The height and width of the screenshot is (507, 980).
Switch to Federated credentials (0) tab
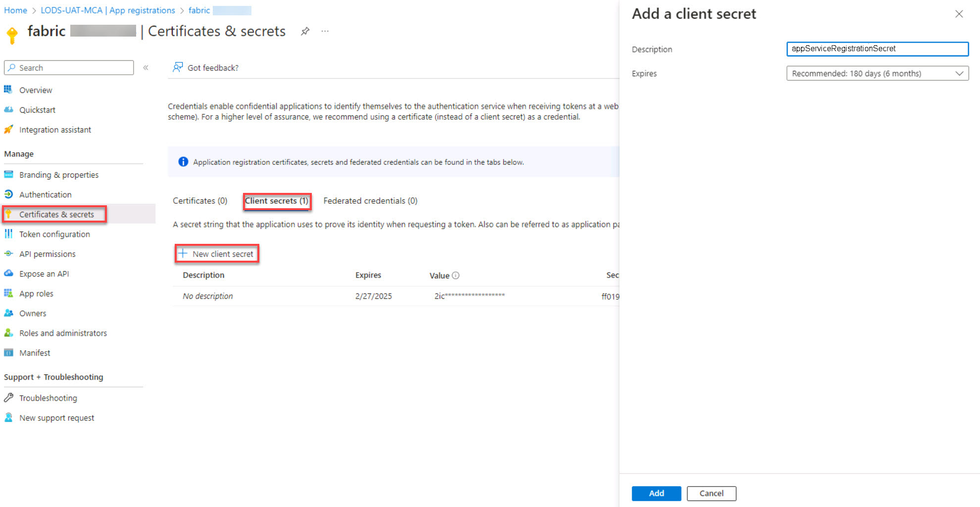point(370,201)
